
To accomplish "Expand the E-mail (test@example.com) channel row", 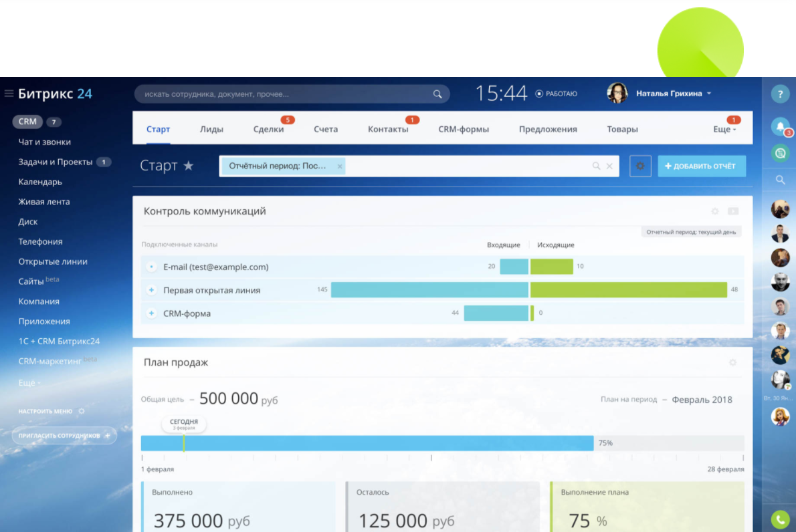I will [151, 267].
